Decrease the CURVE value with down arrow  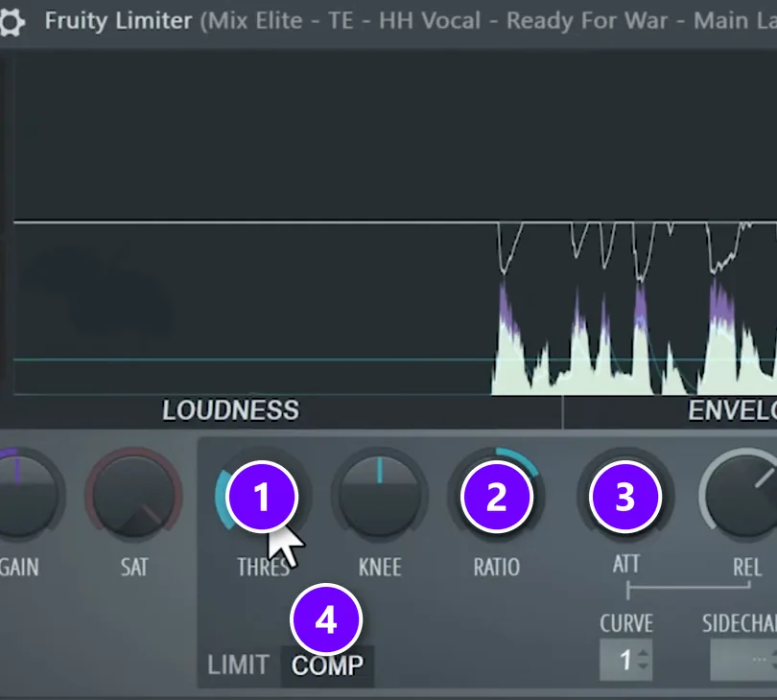643,666
